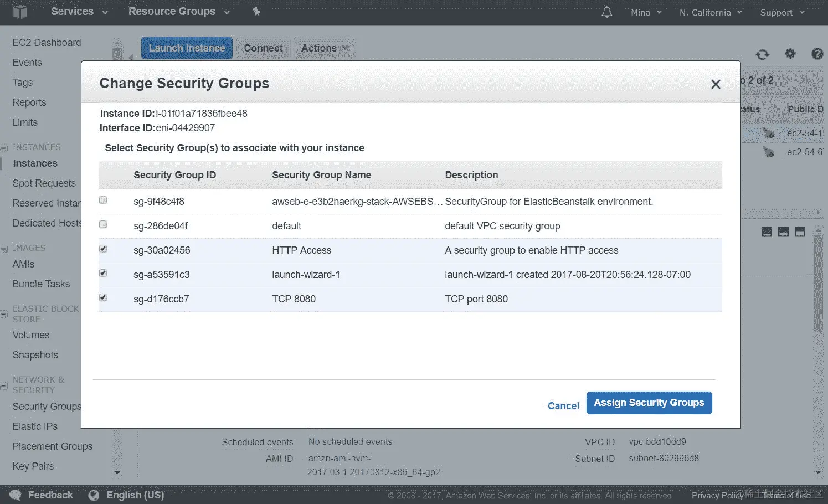The height and width of the screenshot is (504, 828).
Task: Click the help question mark icon
Action: (x=817, y=54)
